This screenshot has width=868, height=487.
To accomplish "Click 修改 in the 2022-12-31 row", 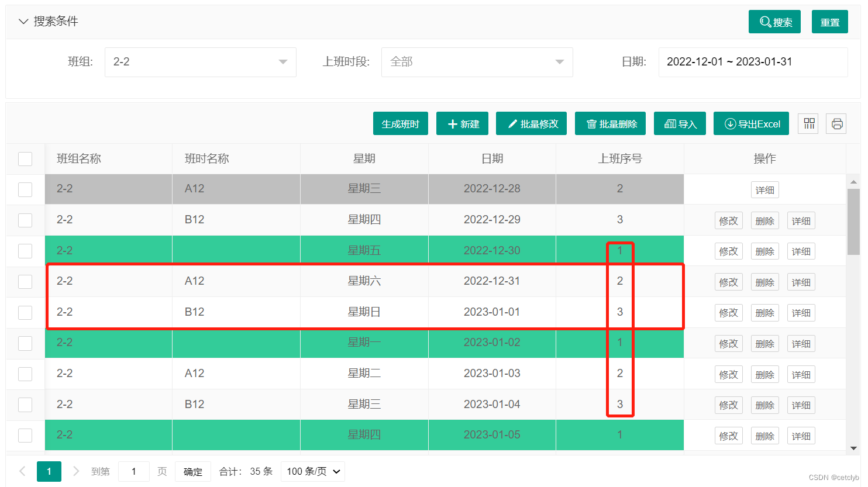I will coord(728,282).
